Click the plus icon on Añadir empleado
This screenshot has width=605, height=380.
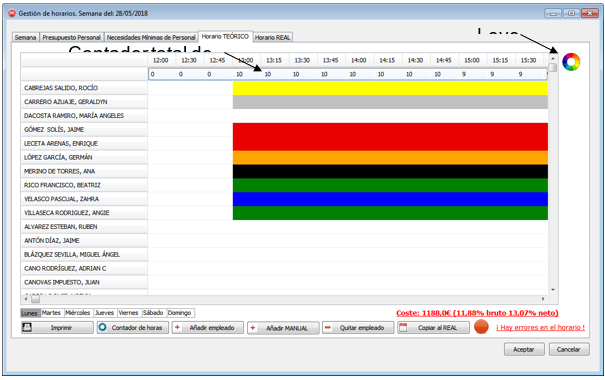(x=177, y=327)
